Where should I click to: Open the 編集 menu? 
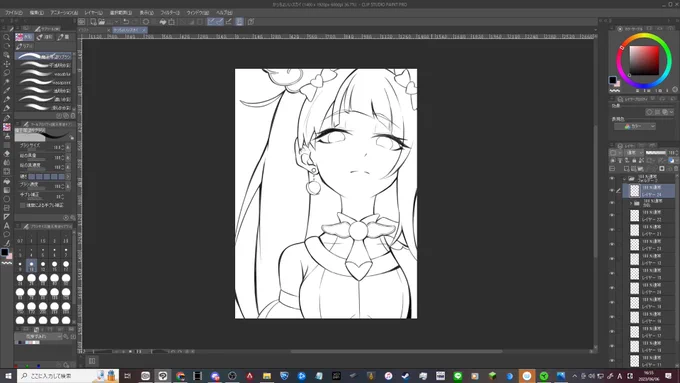(x=36, y=13)
